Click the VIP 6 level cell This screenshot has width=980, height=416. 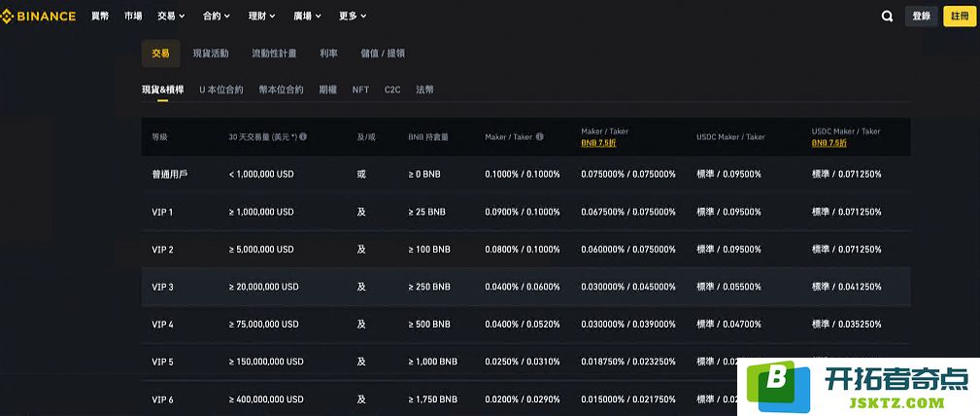[x=162, y=399]
